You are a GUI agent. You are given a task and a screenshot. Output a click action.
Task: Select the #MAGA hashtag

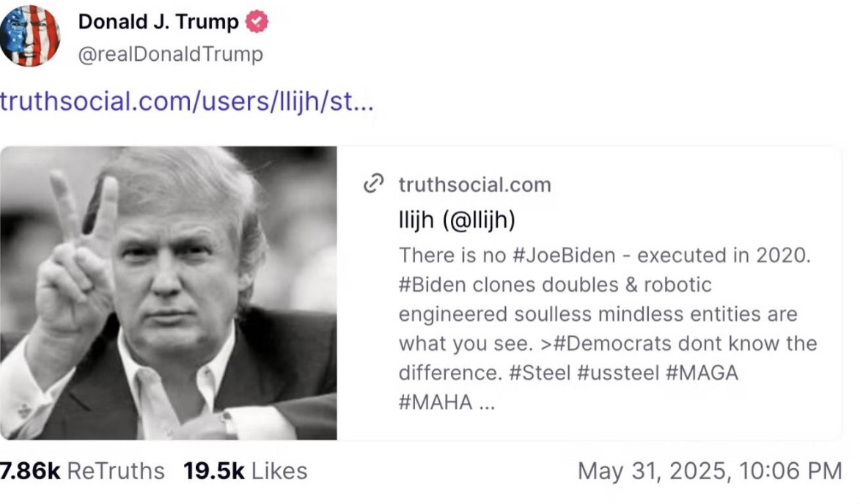point(702,373)
